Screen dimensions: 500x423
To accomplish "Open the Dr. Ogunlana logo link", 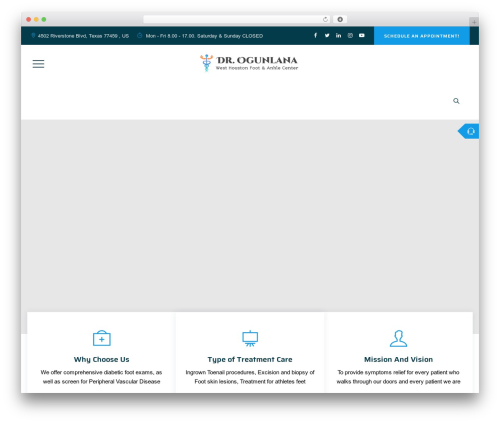I will [x=249, y=63].
